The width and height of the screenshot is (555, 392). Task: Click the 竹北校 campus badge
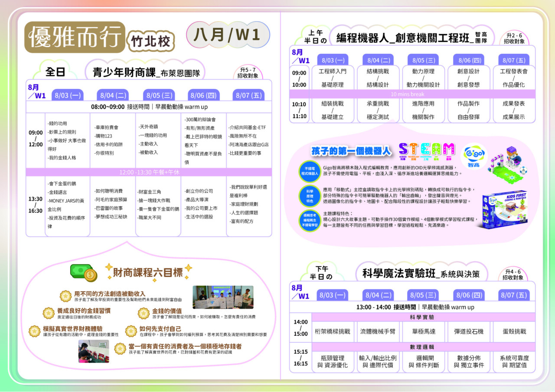pos(150,42)
